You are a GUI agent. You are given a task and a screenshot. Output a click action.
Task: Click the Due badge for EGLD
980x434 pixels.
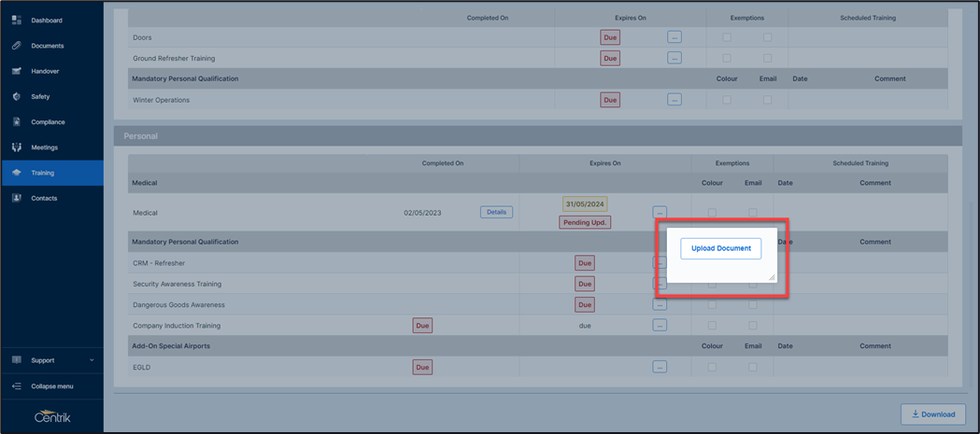(422, 367)
